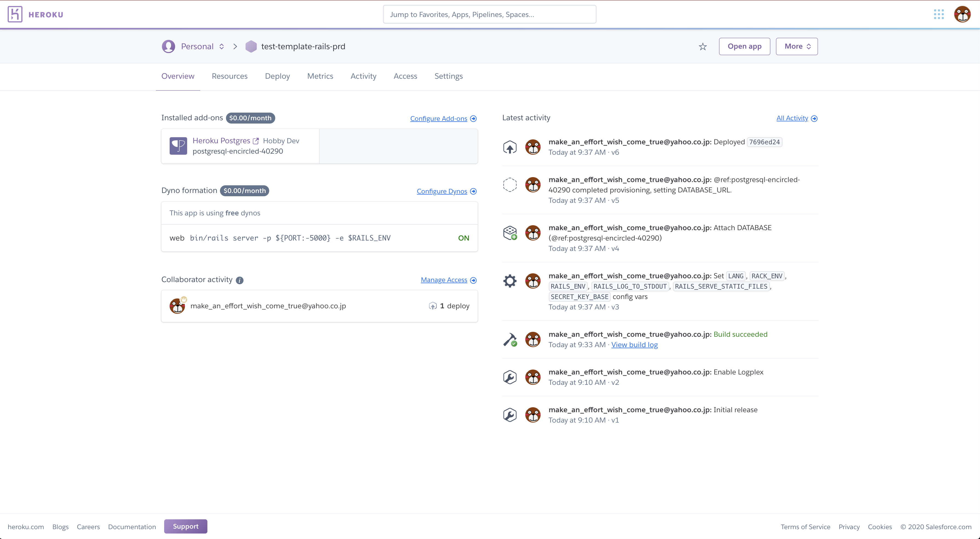Click the gear icon beside config vars activity
The width and height of the screenshot is (980, 539).
point(510,281)
